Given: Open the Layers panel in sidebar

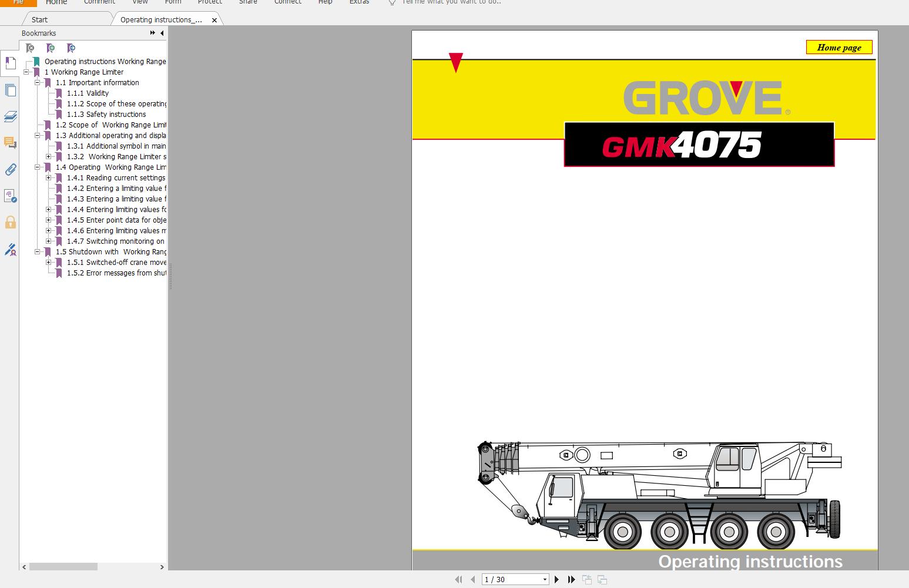Looking at the screenshot, I should point(10,116).
